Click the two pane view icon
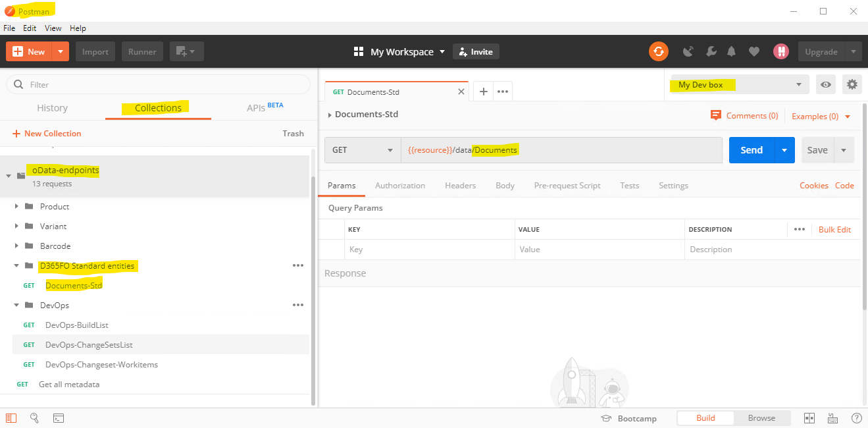This screenshot has width=868, height=428. pos(809,418)
